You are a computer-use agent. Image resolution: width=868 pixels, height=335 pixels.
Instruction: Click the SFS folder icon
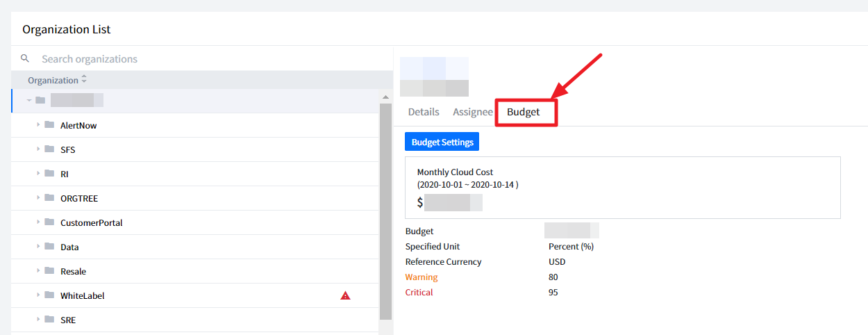tap(49, 149)
